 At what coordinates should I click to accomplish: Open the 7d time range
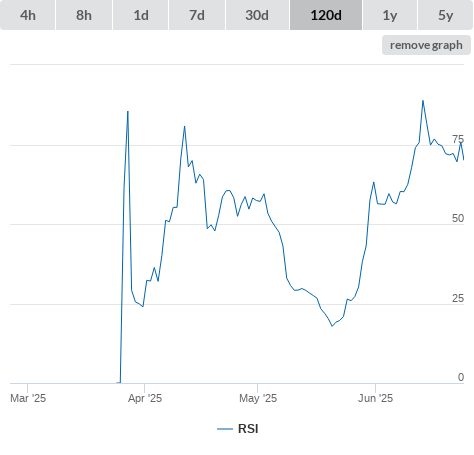tap(197, 15)
